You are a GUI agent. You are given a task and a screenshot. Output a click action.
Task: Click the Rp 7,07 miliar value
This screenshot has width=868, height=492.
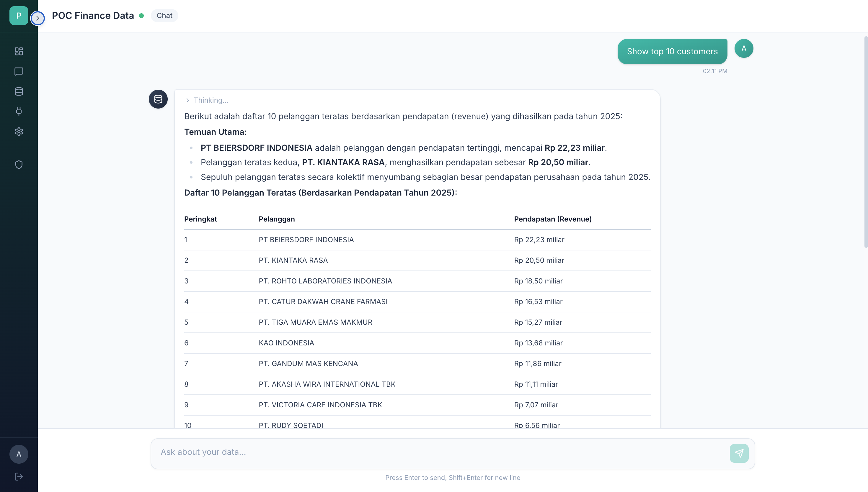(x=536, y=405)
